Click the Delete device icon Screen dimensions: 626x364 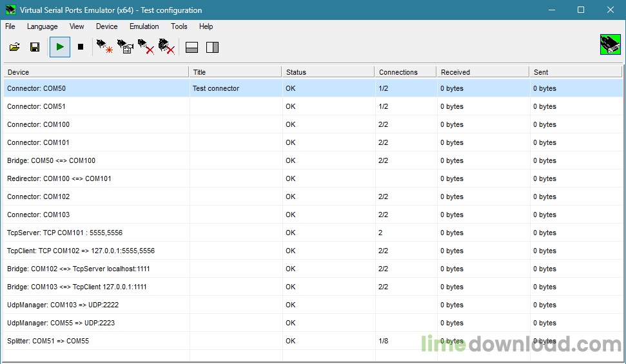(146, 47)
